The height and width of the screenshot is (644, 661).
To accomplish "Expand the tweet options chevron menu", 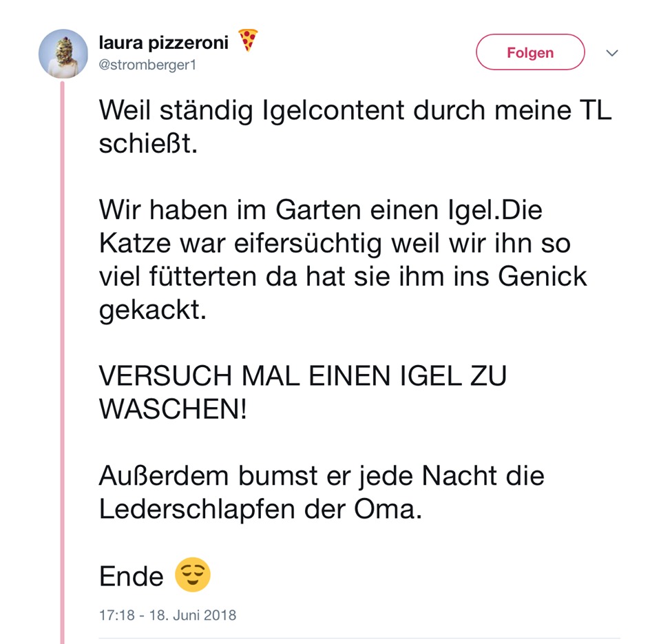I will coord(611,54).
